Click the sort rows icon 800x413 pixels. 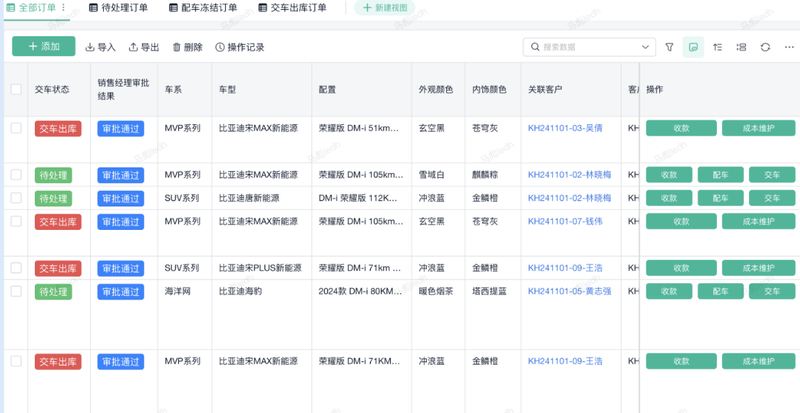[x=717, y=47]
